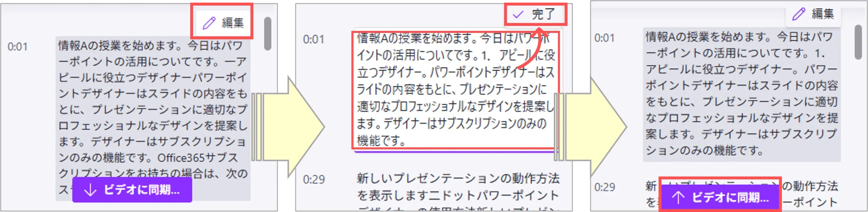
Task: Click the right panel's ビデオに同期 button text
Action: coord(730,197)
